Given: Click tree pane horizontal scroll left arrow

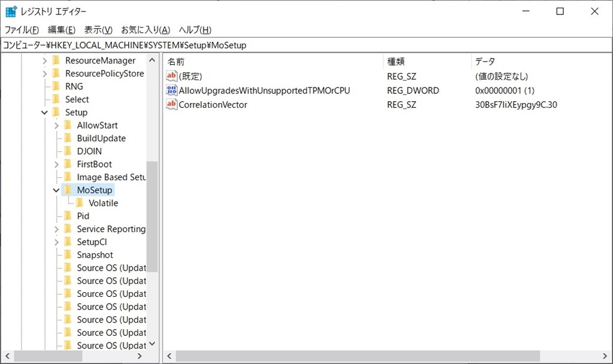Looking at the screenshot, I should pyautogui.click(x=7, y=356).
